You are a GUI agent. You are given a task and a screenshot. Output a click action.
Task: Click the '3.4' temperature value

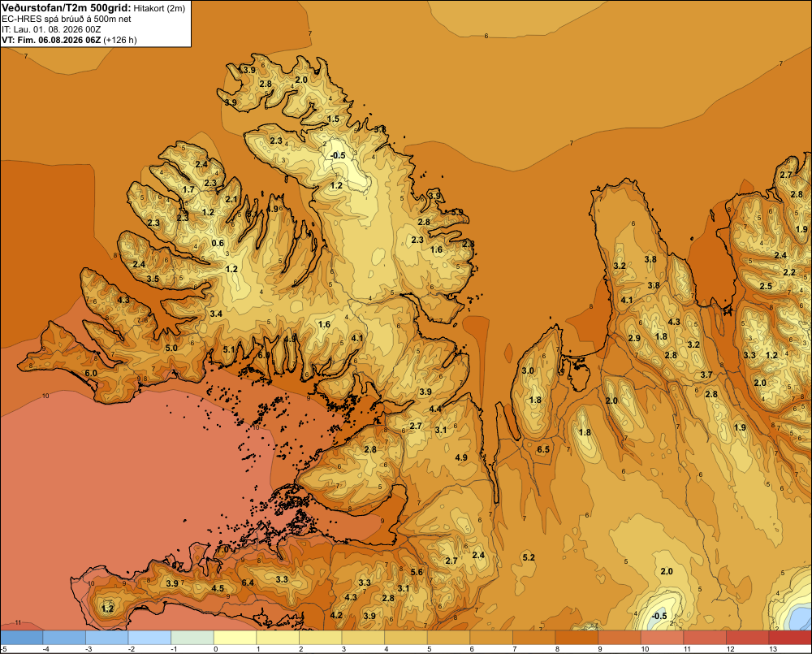tap(216, 314)
